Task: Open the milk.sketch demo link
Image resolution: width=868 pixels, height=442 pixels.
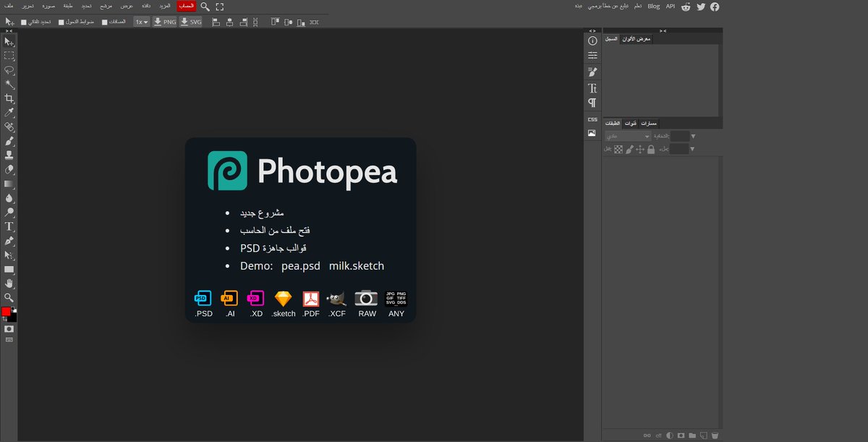Action: click(357, 266)
